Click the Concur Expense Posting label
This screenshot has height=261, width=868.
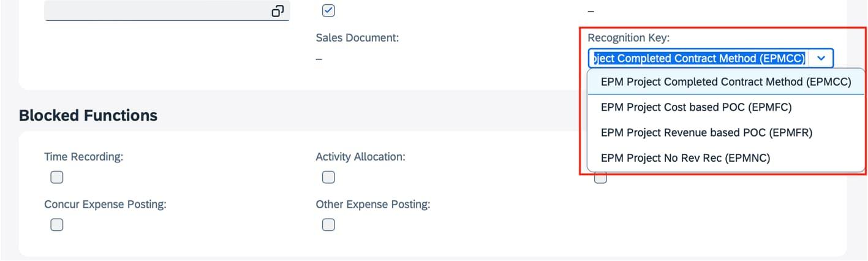tap(105, 204)
